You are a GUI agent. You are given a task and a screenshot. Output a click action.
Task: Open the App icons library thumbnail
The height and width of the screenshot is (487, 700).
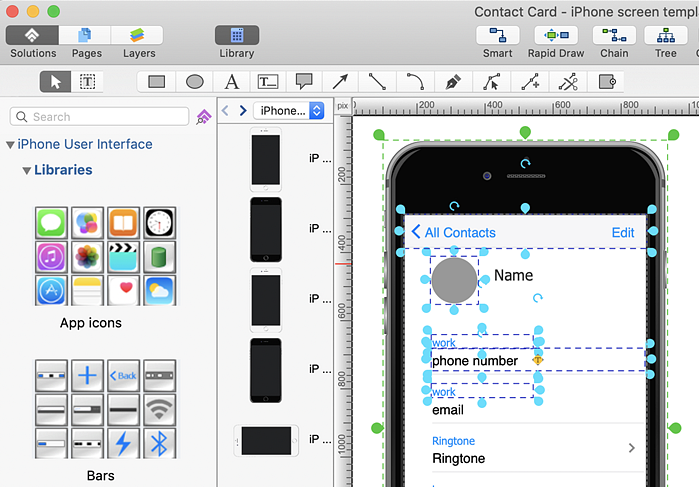(x=105, y=256)
